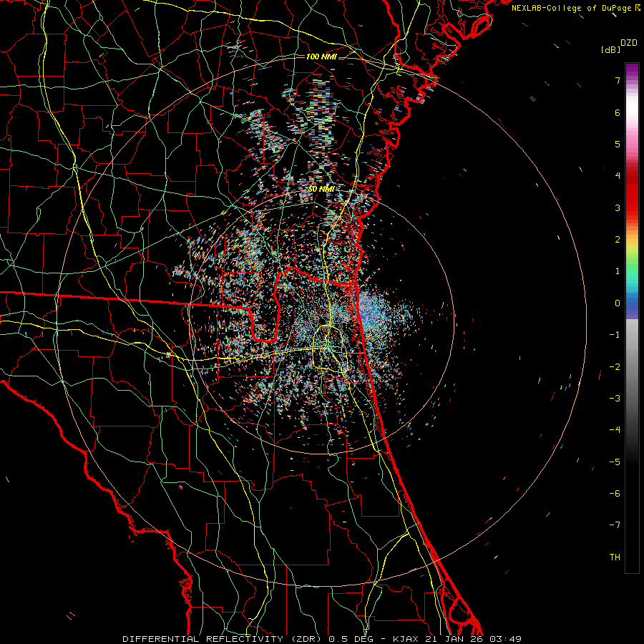Click the 03:49 timestamp

[505, 639]
